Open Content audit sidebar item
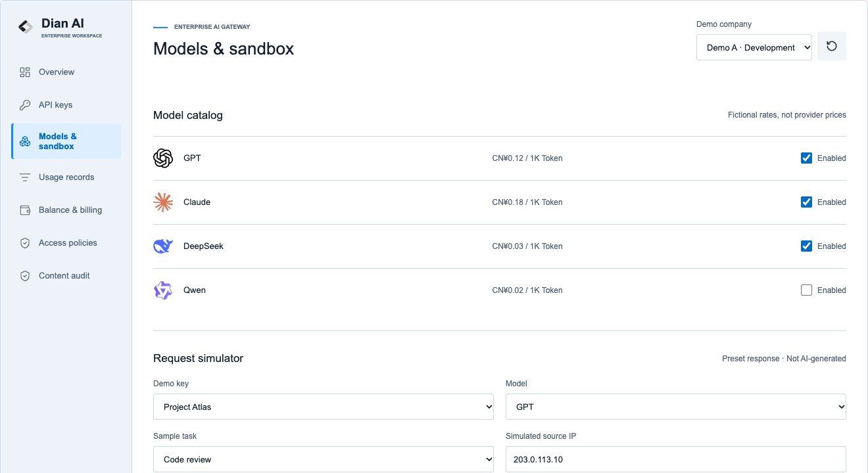Screen dimensions: 868x473 click(x=66, y=276)
